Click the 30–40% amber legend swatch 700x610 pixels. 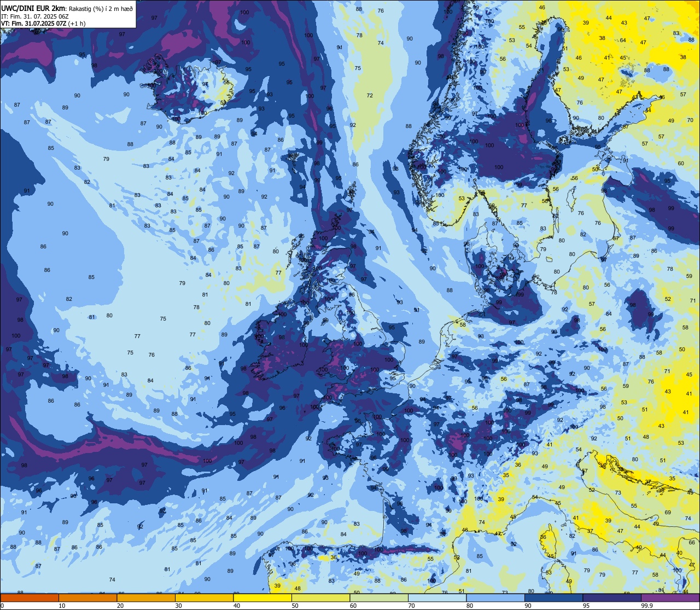(x=204, y=597)
